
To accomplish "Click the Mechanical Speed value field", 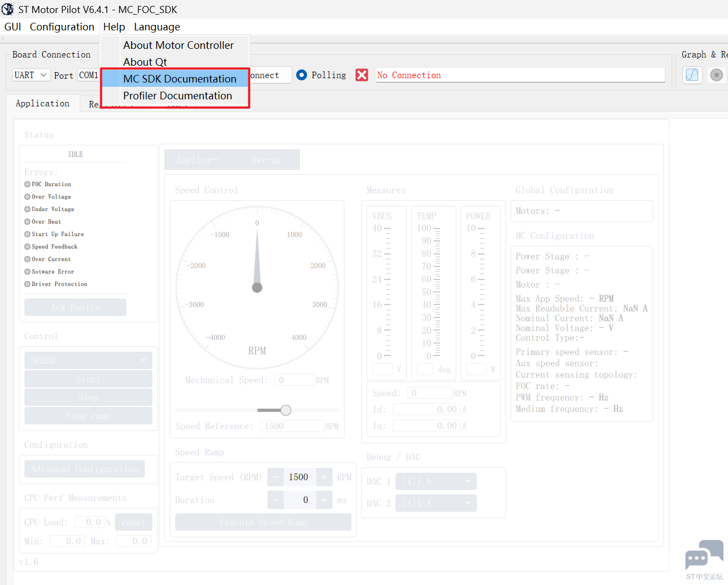I will (295, 380).
